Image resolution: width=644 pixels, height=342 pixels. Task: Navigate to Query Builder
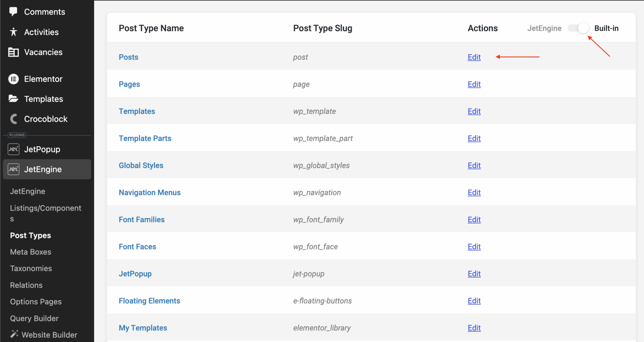tap(34, 318)
